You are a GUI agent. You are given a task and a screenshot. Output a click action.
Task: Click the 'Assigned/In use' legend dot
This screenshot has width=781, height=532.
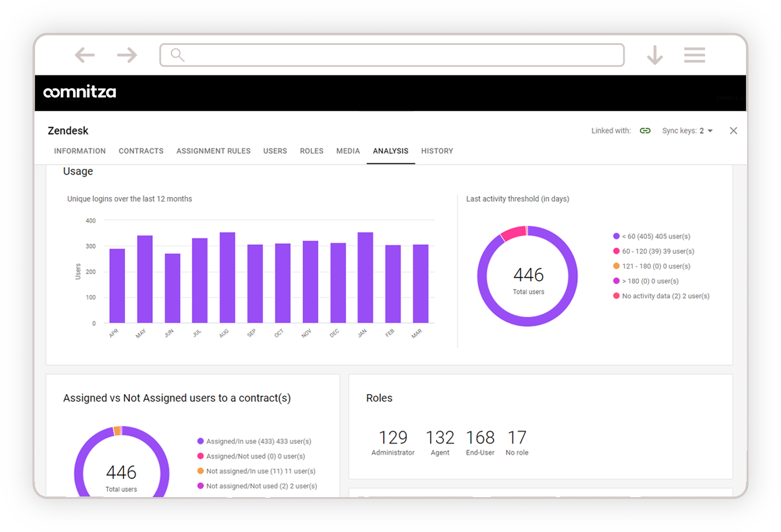pos(200,442)
